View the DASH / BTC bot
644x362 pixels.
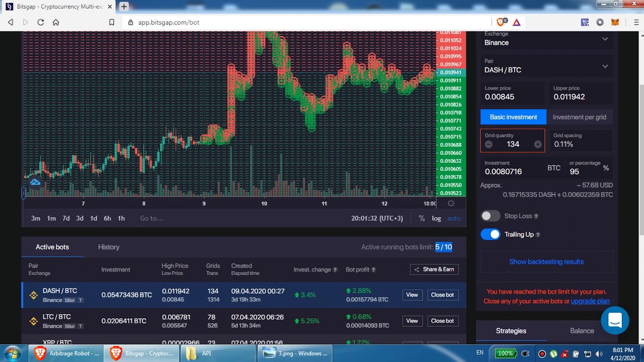pos(412,295)
